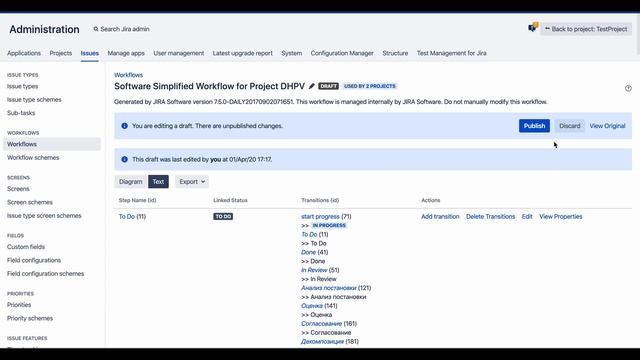The image size is (640, 360).
Task: Open the Export dropdown
Action: click(x=192, y=182)
